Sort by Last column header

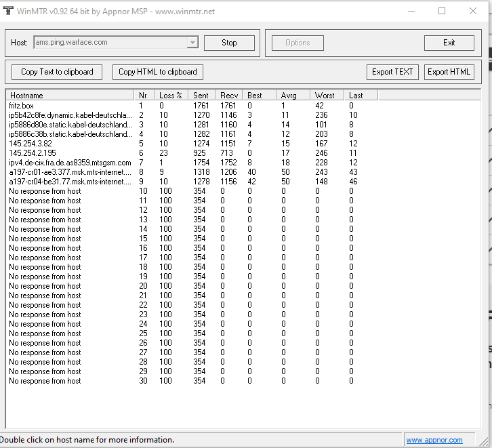[x=361, y=96]
